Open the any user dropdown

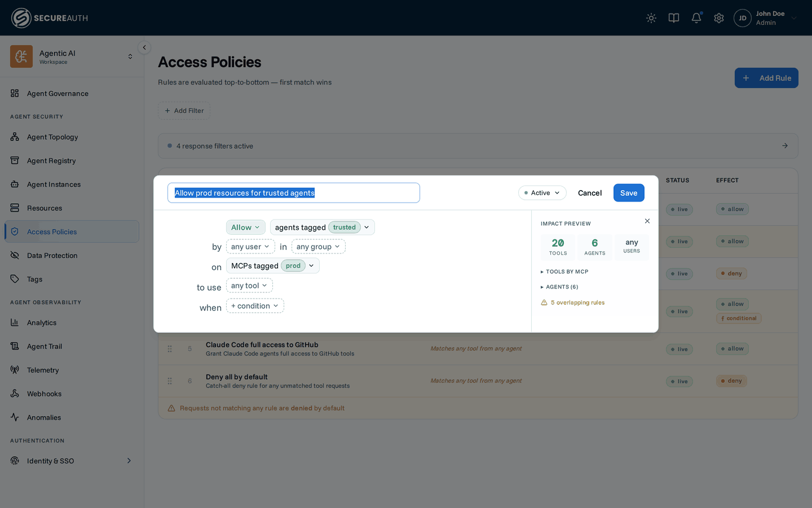click(x=250, y=247)
